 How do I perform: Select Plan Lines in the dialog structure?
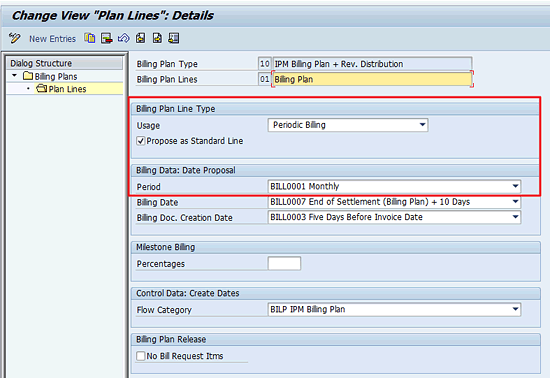[x=61, y=89]
